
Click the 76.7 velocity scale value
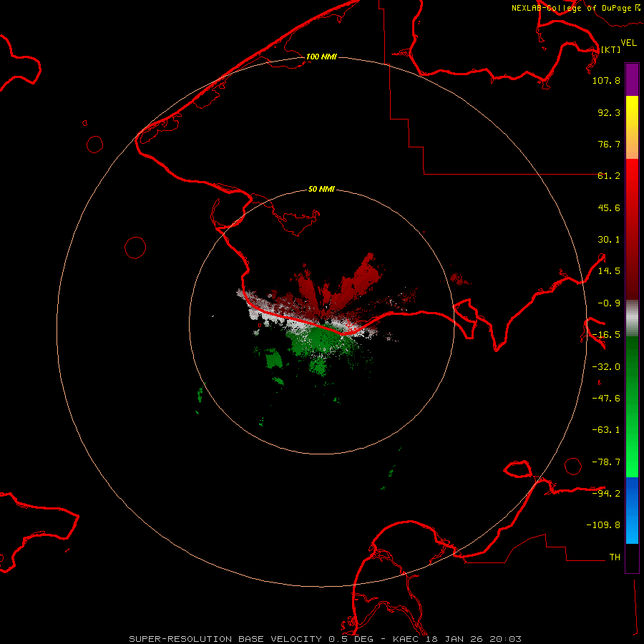pos(609,144)
